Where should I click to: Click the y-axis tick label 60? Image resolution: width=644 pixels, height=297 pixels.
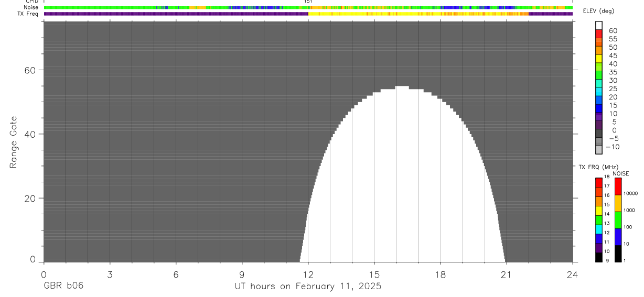click(x=31, y=70)
